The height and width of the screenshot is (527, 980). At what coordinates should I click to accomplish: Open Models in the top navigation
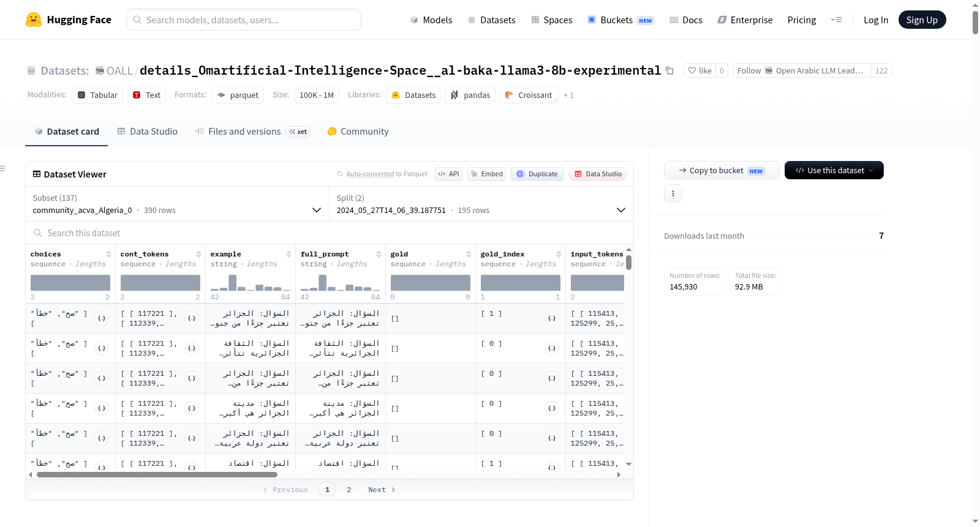(x=431, y=20)
